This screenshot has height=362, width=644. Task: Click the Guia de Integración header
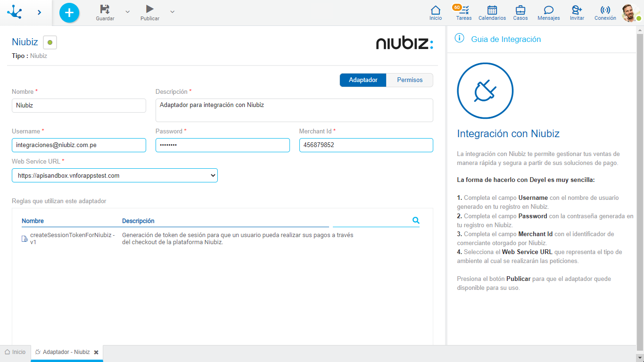tap(506, 40)
